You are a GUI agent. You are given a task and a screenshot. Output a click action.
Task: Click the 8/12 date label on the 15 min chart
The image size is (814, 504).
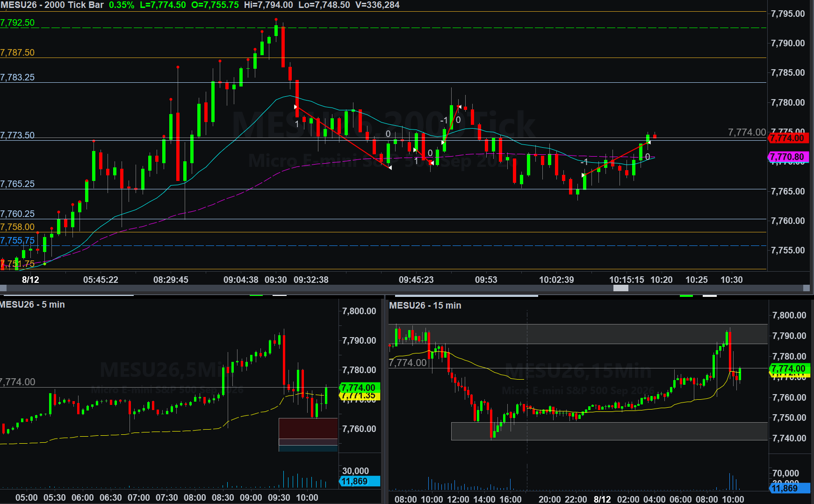coord(602,499)
